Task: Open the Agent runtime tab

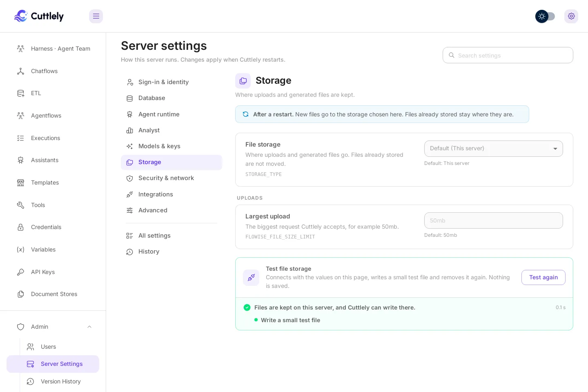Action: [x=171, y=114]
